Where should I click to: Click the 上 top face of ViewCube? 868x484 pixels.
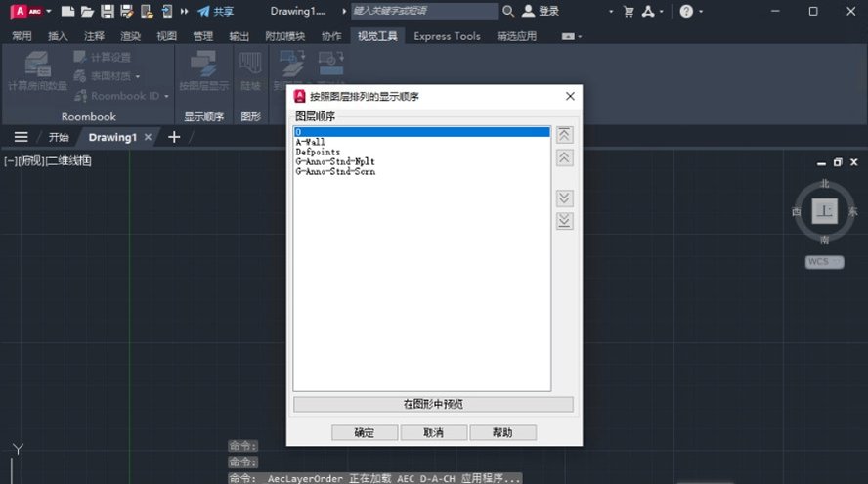[x=824, y=211]
